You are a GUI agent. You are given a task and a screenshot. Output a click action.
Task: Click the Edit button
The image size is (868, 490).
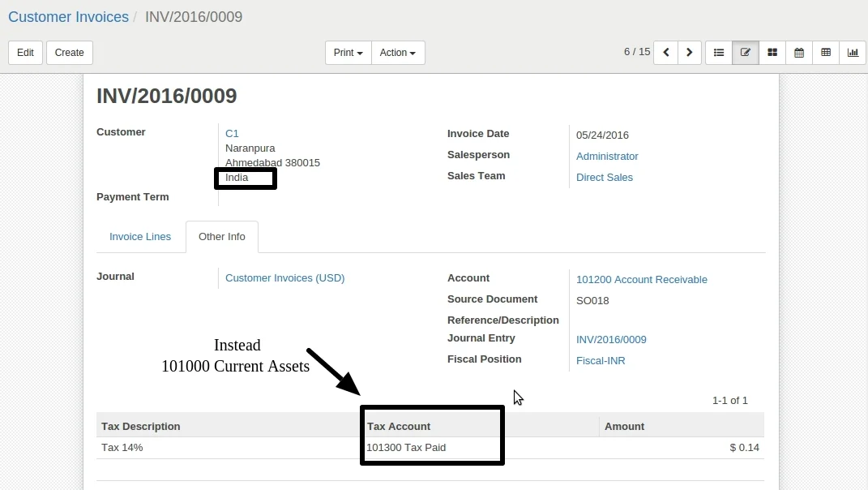pos(24,52)
